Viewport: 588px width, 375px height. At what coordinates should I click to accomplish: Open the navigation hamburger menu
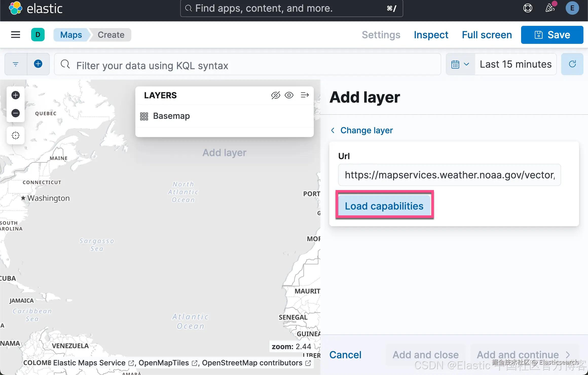pyautogui.click(x=16, y=35)
